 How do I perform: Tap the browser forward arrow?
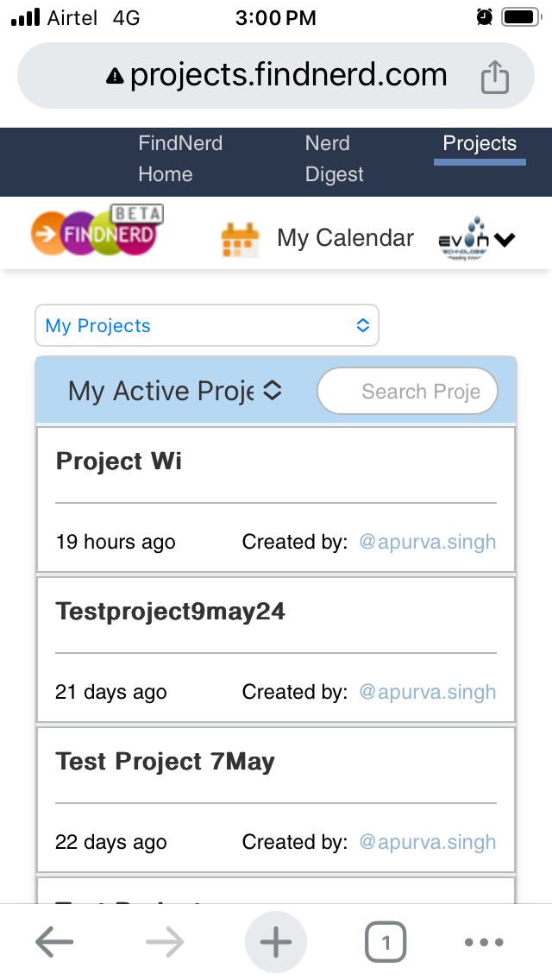click(x=165, y=941)
